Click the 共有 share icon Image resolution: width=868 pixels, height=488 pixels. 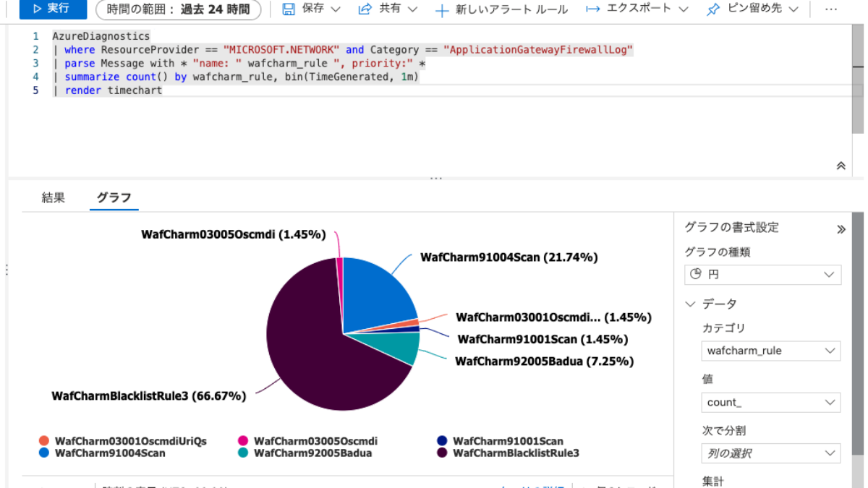tap(365, 9)
